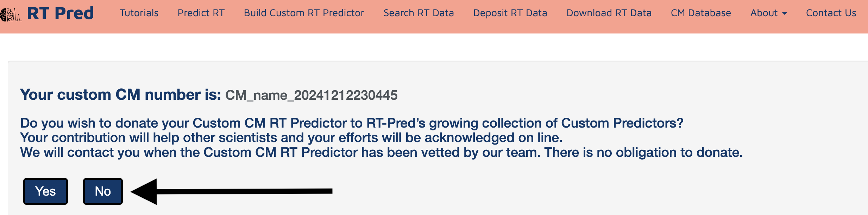Open Build Custom RT Predictor

click(304, 13)
